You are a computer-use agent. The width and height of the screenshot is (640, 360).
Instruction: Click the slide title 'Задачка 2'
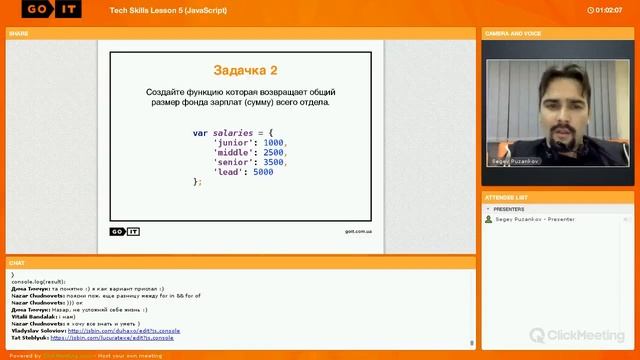coord(245,70)
